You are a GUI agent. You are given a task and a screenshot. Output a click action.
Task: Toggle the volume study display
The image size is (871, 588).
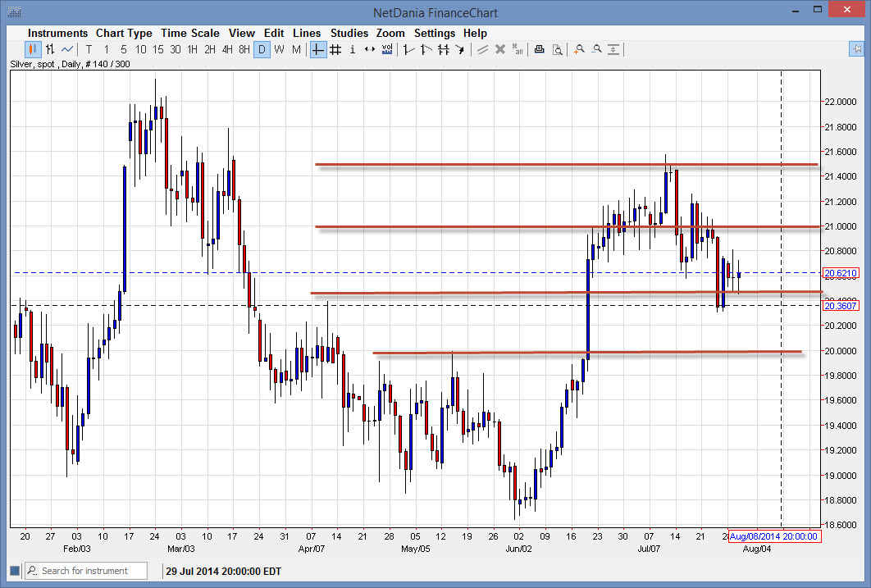[386, 50]
